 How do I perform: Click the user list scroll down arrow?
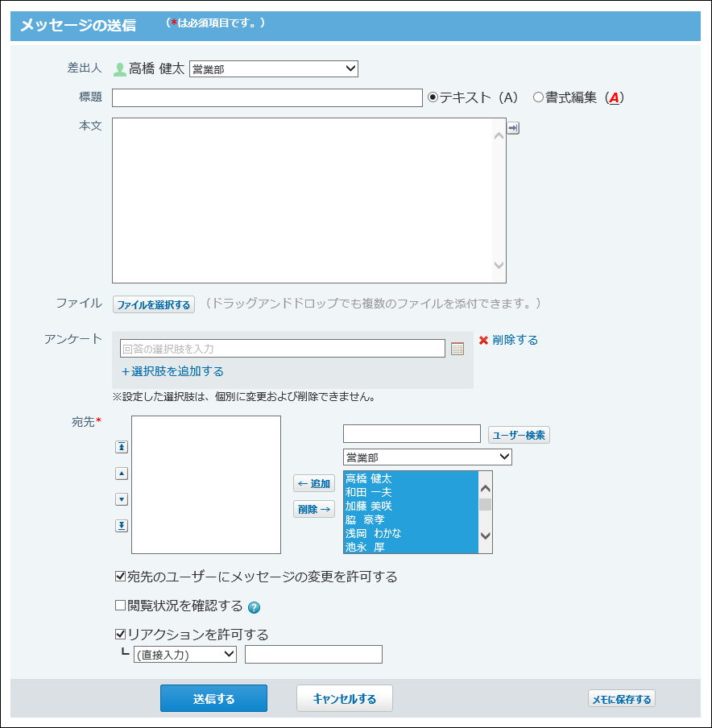click(486, 536)
